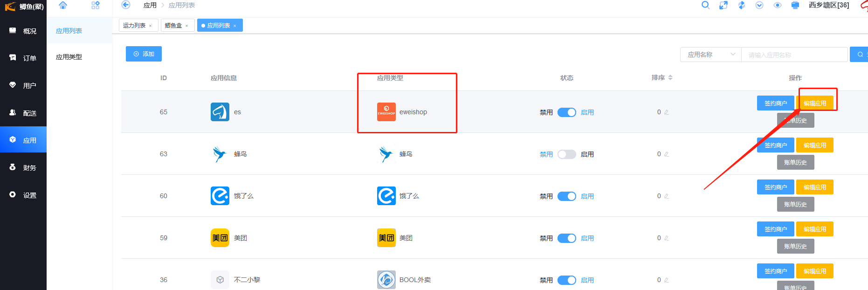
Task: Click the fullscreen expand icon in header
Action: pyautogui.click(x=723, y=5)
